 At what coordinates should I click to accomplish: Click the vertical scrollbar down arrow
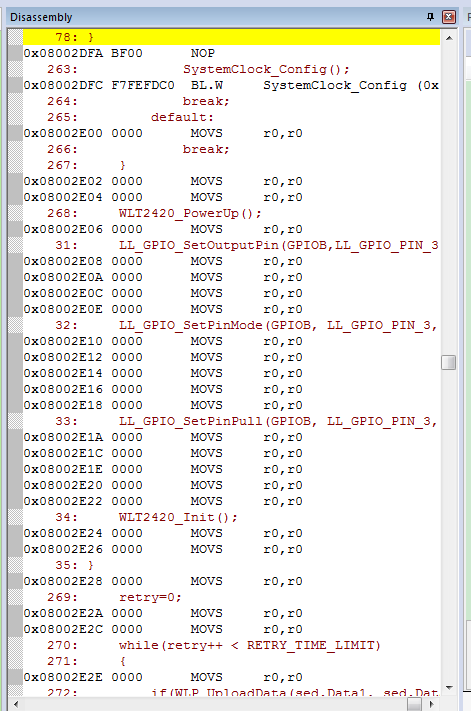click(449, 687)
